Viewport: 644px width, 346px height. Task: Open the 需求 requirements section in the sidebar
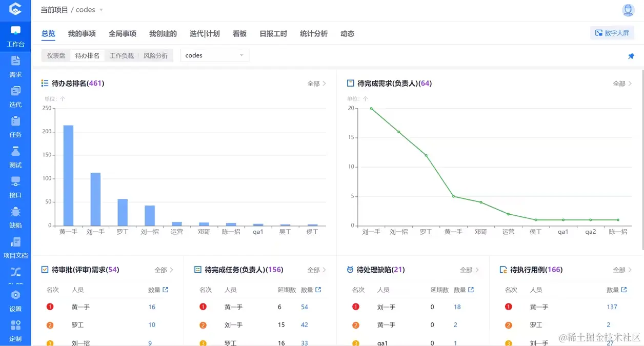pyautogui.click(x=15, y=67)
